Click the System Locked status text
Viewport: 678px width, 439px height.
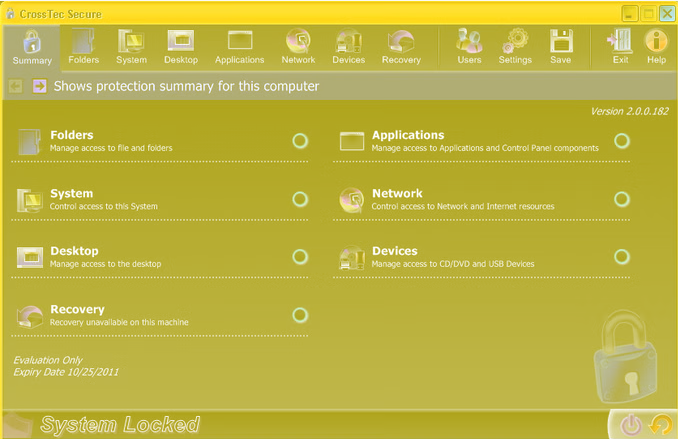[x=120, y=424]
